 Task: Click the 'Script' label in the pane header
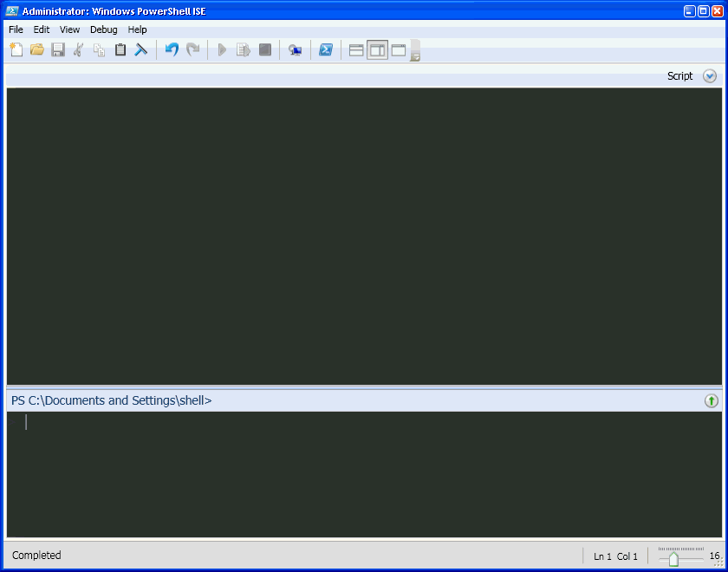(679, 76)
